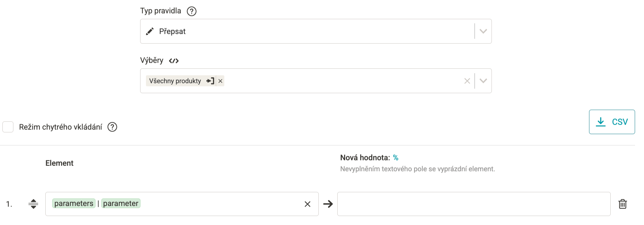Remove the Všechny produkty tag
Screen dimensions: 644x225
tap(221, 81)
